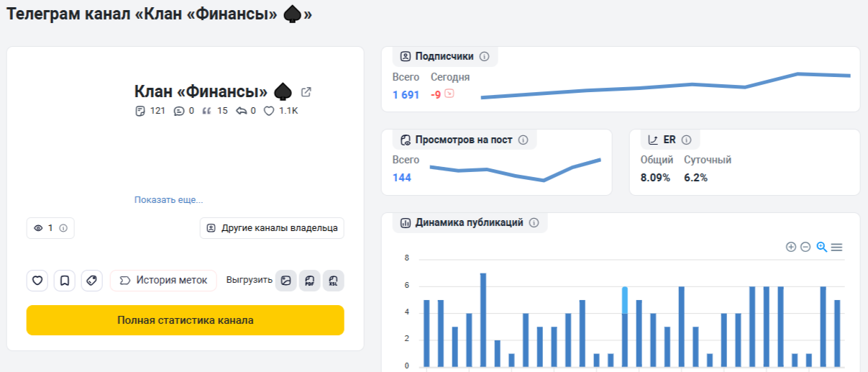Click the comments icon showing 0
Viewport: 868px width, 372px height.
[x=179, y=111]
